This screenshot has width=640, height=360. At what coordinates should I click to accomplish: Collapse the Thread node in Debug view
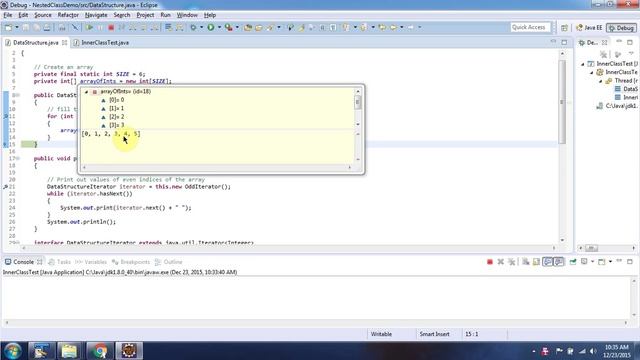tap(600, 81)
